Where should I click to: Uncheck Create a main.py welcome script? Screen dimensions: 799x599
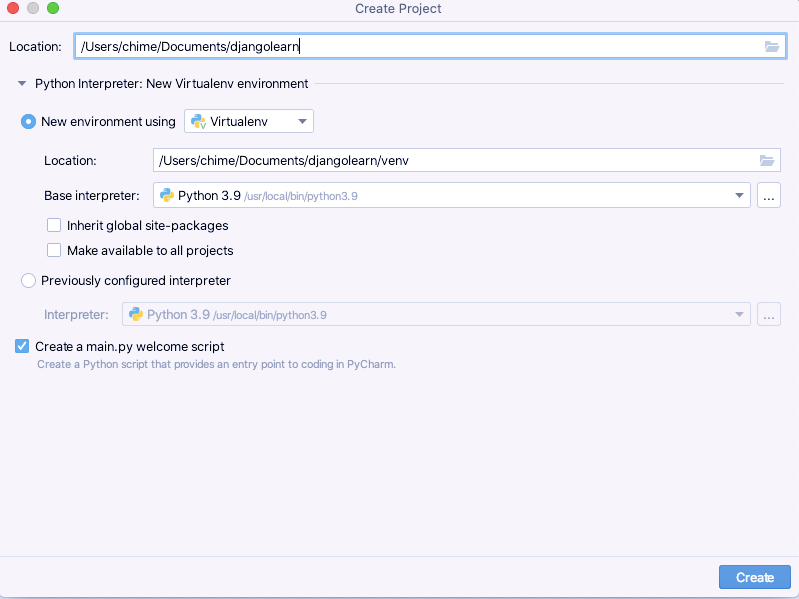22,346
